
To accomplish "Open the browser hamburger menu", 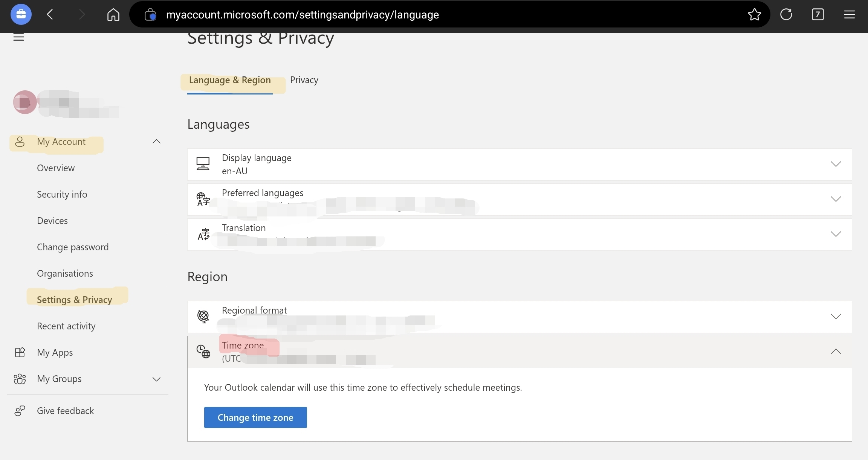I will (849, 15).
